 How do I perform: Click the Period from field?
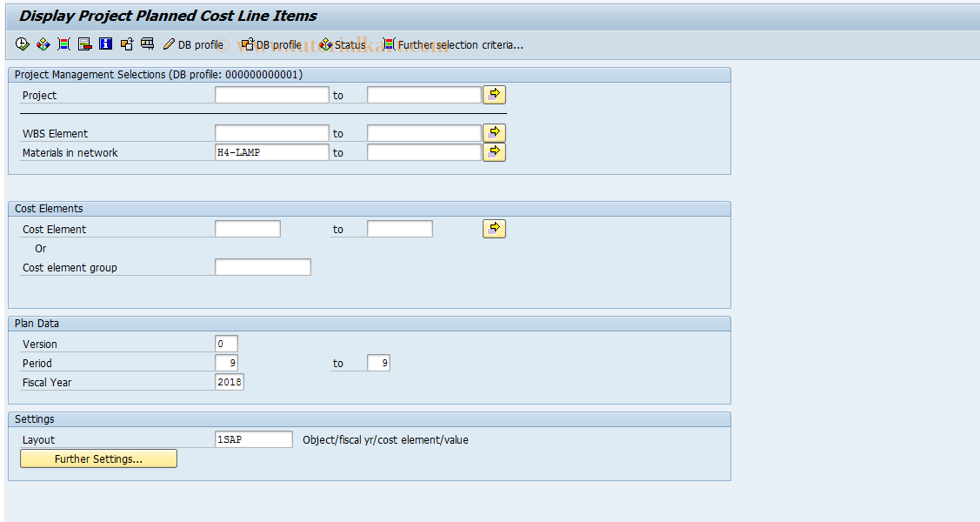click(226, 363)
